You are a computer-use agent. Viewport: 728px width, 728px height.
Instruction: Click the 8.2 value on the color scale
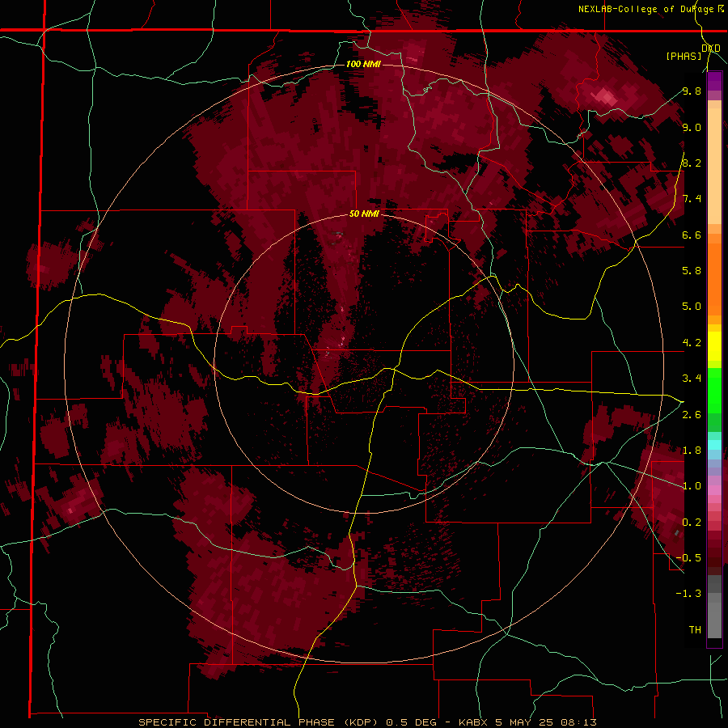[x=692, y=163]
